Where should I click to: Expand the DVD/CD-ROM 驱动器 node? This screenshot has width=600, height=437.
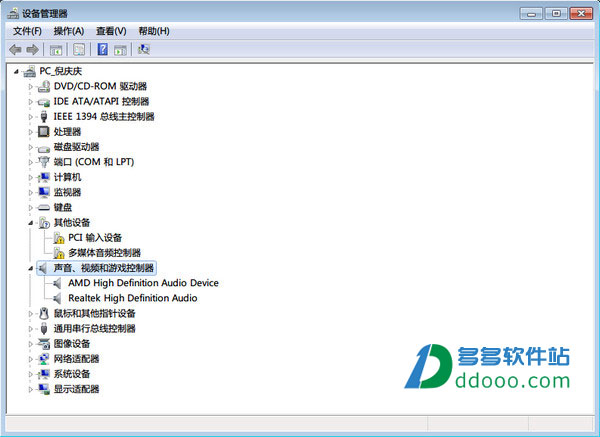pos(31,86)
